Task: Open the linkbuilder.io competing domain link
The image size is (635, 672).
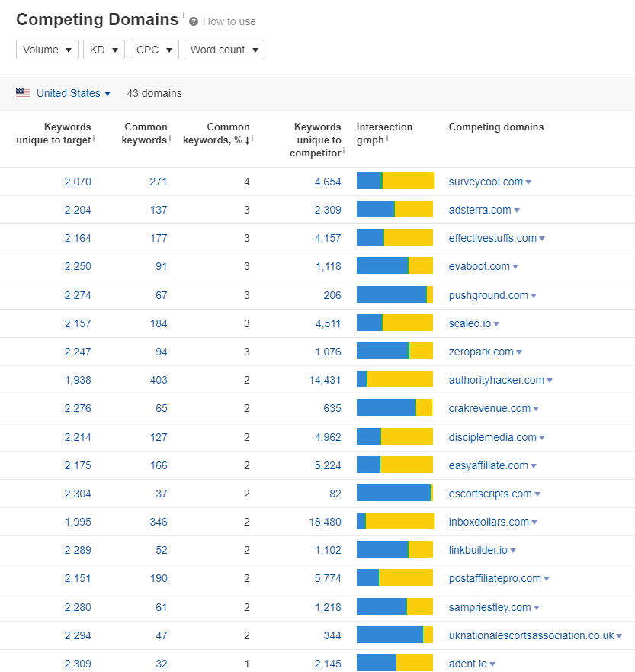Action: [x=478, y=550]
